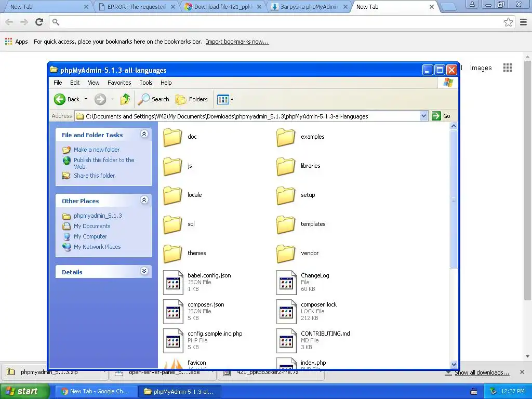The image size is (532, 399).
Task: Toggle the Folders pane button
Action: [x=192, y=99]
